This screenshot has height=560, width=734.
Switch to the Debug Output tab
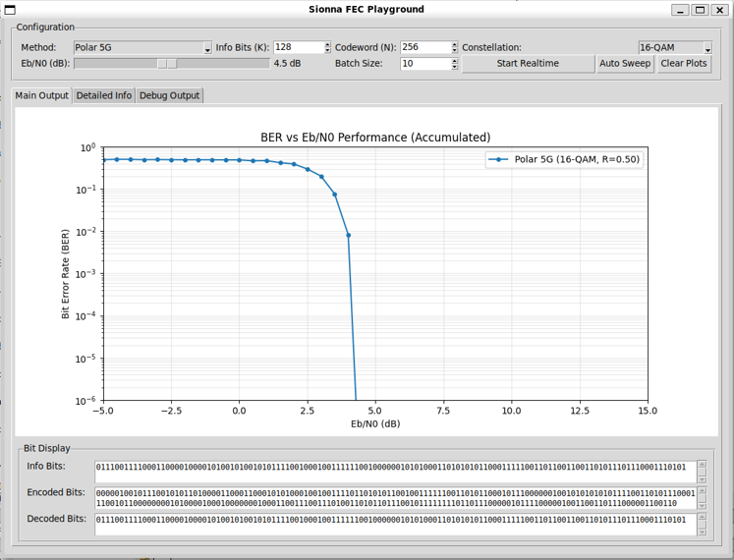click(169, 95)
